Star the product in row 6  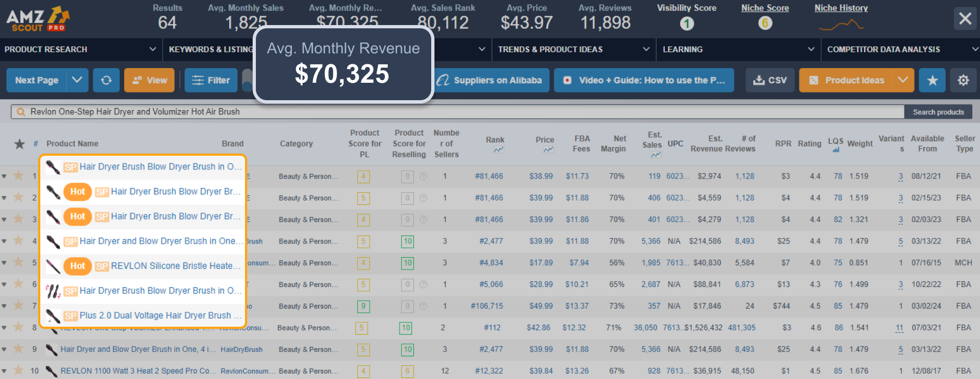19,284
